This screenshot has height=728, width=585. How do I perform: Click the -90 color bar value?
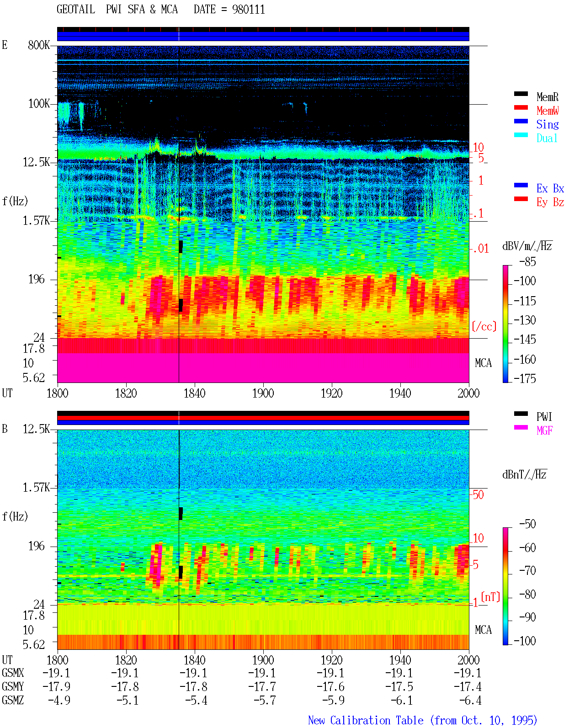pyautogui.click(x=528, y=617)
